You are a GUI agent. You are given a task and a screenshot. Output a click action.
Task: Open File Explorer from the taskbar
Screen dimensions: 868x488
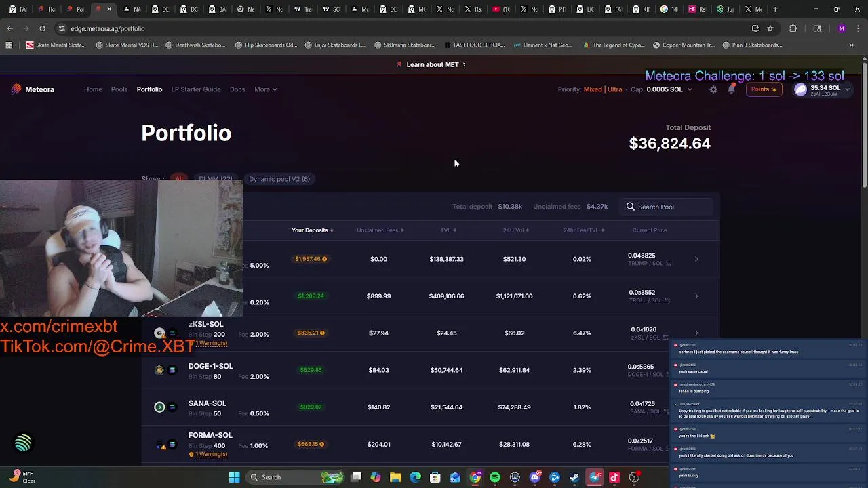[x=395, y=477]
